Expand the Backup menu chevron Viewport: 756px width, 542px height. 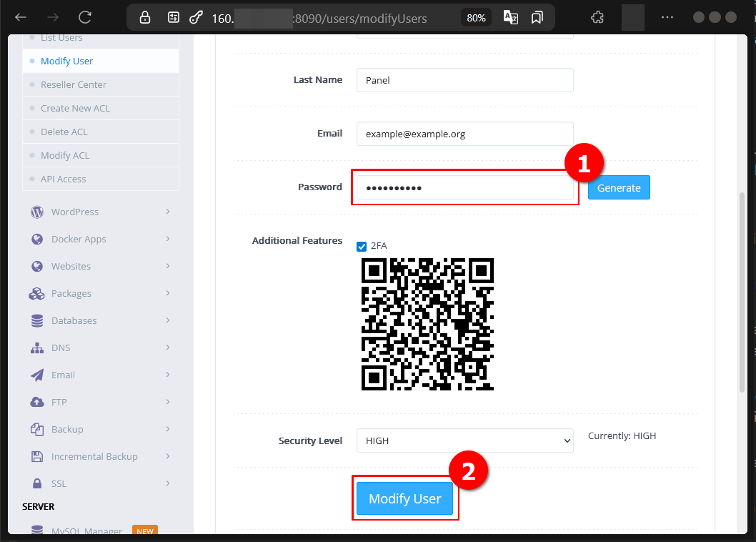point(168,429)
